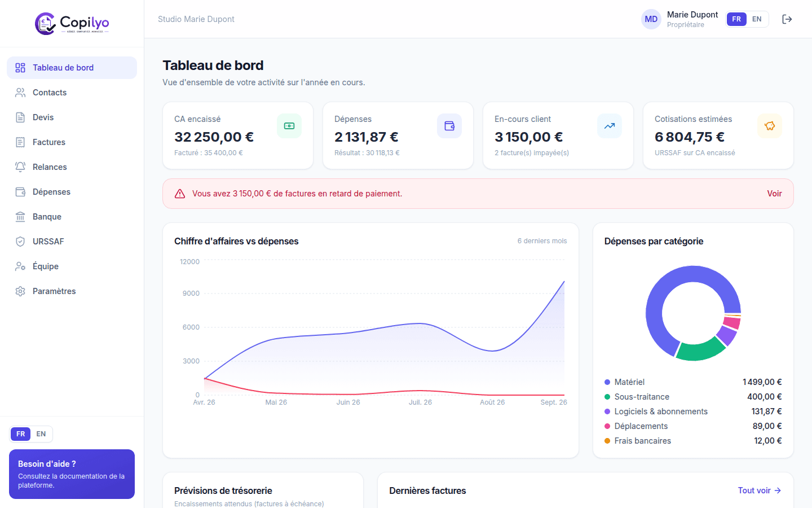This screenshot has width=812, height=508.
Task: Open Dépenses in the sidebar
Action: tap(72, 192)
